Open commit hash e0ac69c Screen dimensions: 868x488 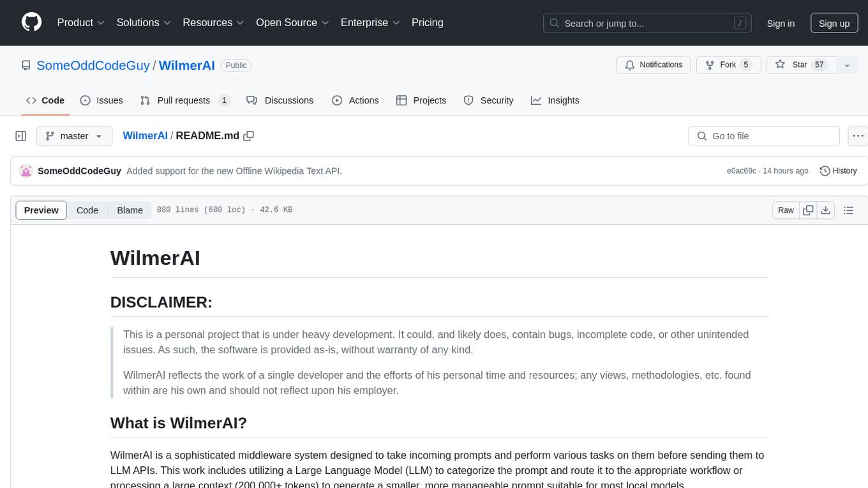pyautogui.click(x=742, y=171)
